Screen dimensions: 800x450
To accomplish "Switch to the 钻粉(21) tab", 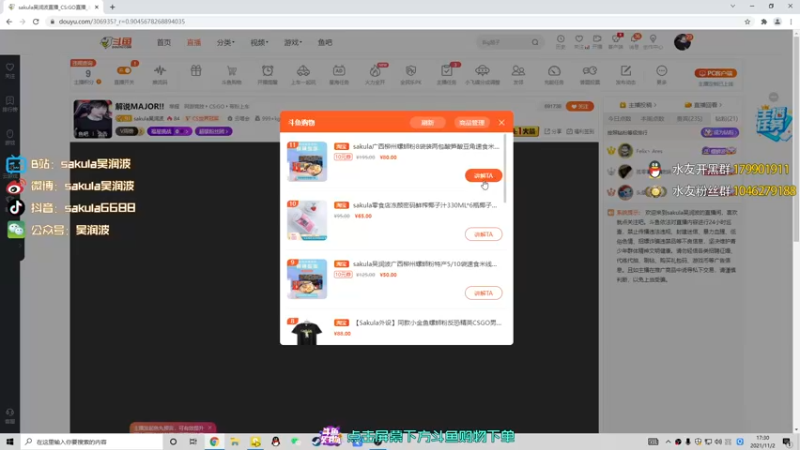I will pos(726,118).
